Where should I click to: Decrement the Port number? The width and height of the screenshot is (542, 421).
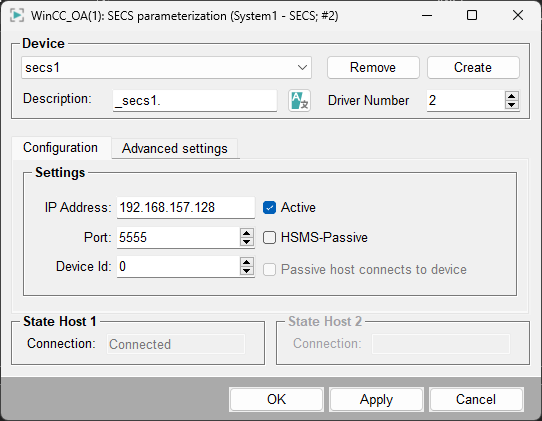point(246,242)
